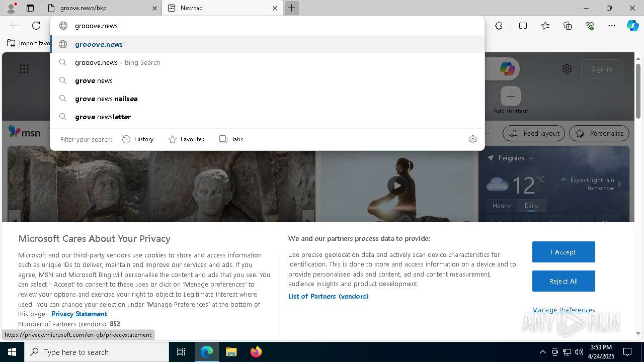Open the Privacy Statement link
The width and height of the screenshot is (644, 362).
point(79,314)
